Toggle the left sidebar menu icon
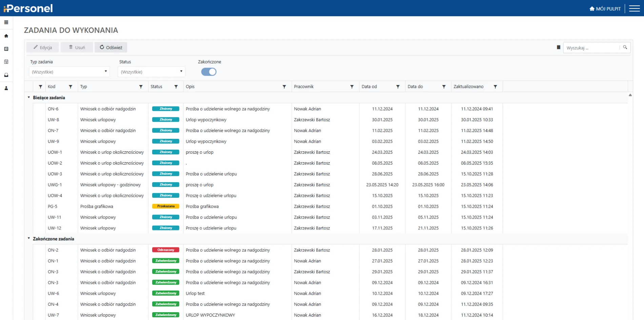 pos(6,22)
